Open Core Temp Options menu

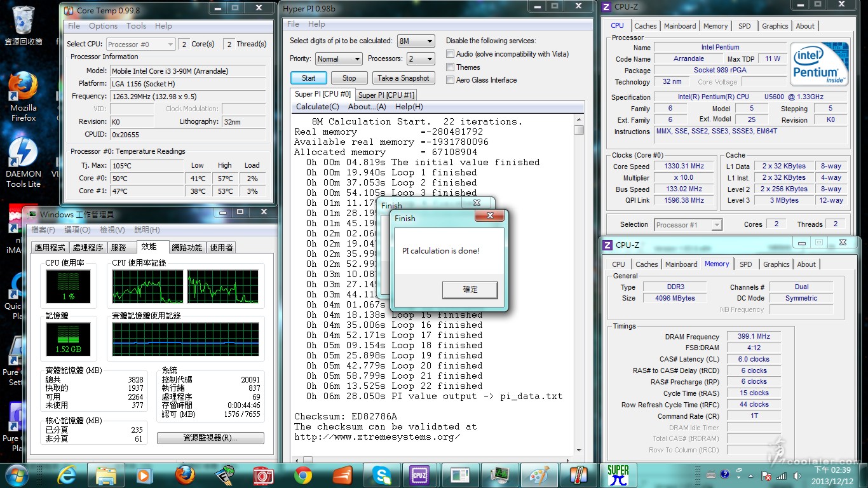103,26
